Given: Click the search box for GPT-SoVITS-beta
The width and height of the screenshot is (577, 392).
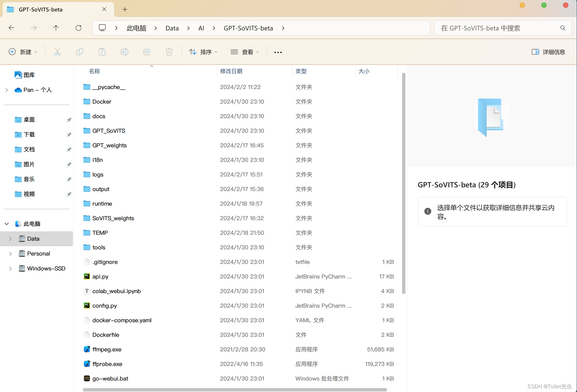Looking at the screenshot, I should [x=503, y=28].
